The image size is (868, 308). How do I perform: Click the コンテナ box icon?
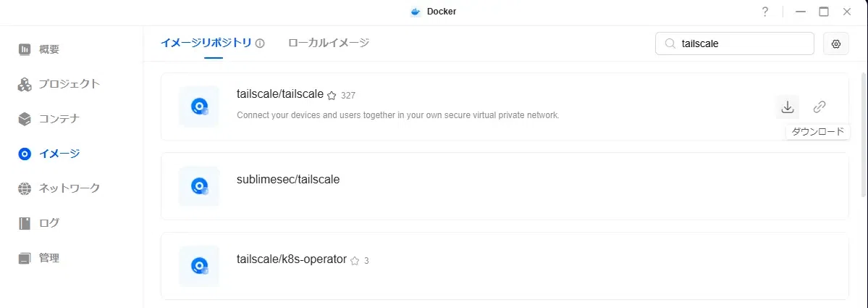[25, 119]
